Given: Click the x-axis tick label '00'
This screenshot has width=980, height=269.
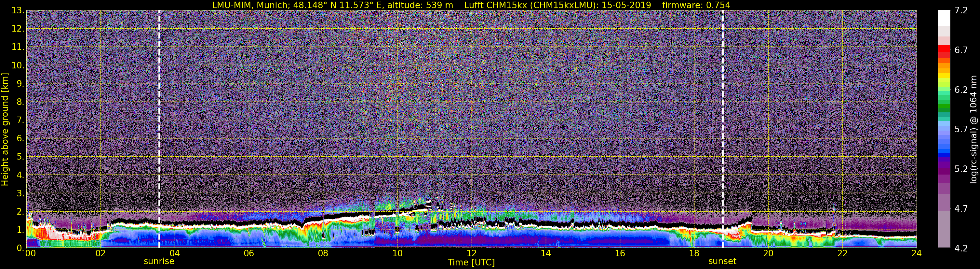Looking at the screenshot, I should pyautogui.click(x=31, y=253).
